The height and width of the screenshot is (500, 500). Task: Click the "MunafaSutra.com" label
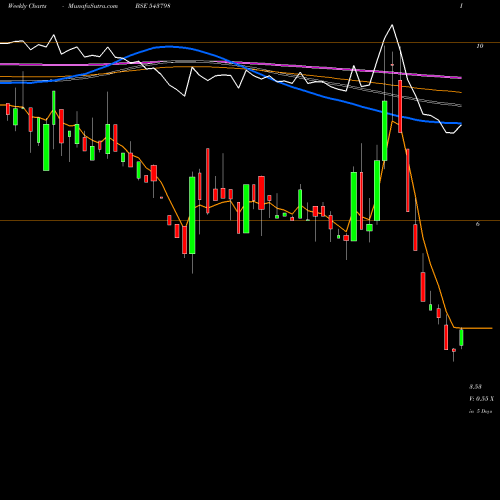(93, 6)
